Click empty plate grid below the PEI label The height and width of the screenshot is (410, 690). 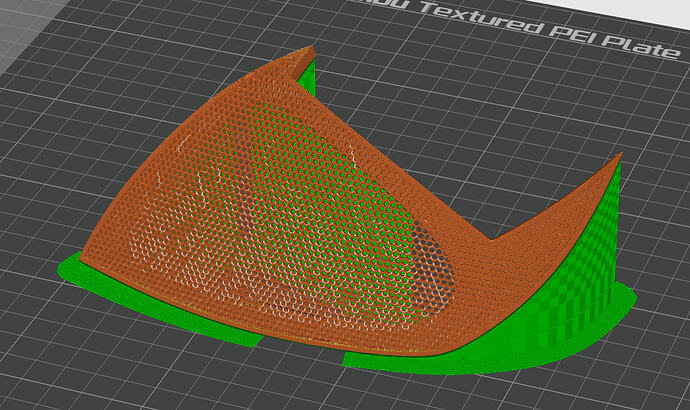point(484,110)
